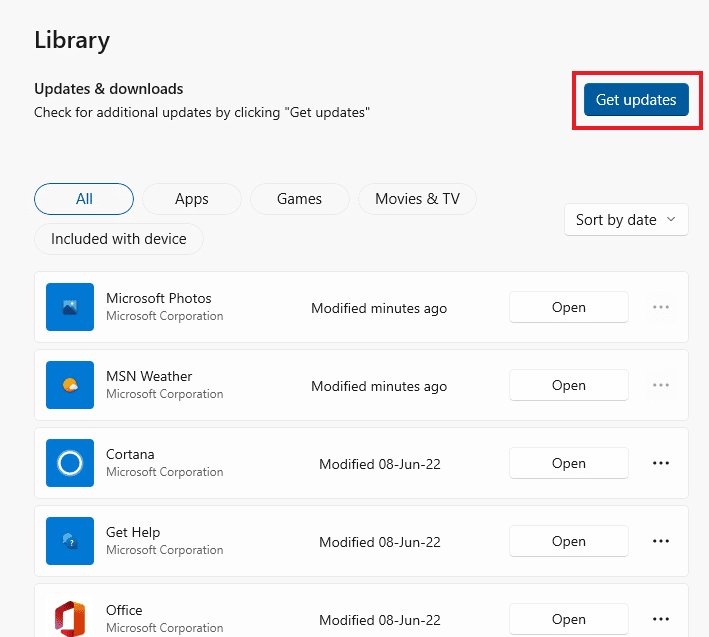The width and height of the screenshot is (709, 637).
Task: Click the Office app name text
Action: click(x=125, y=610)
